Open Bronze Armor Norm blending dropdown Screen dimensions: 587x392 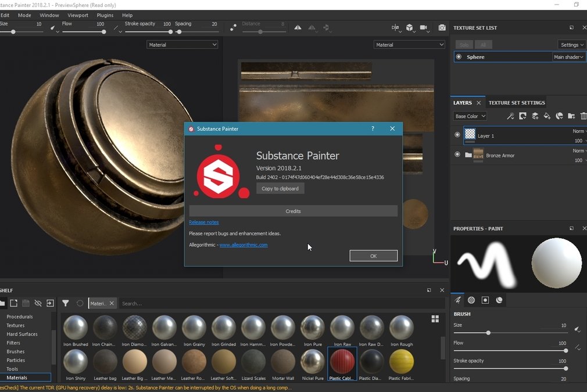click(x=579, y=151)
